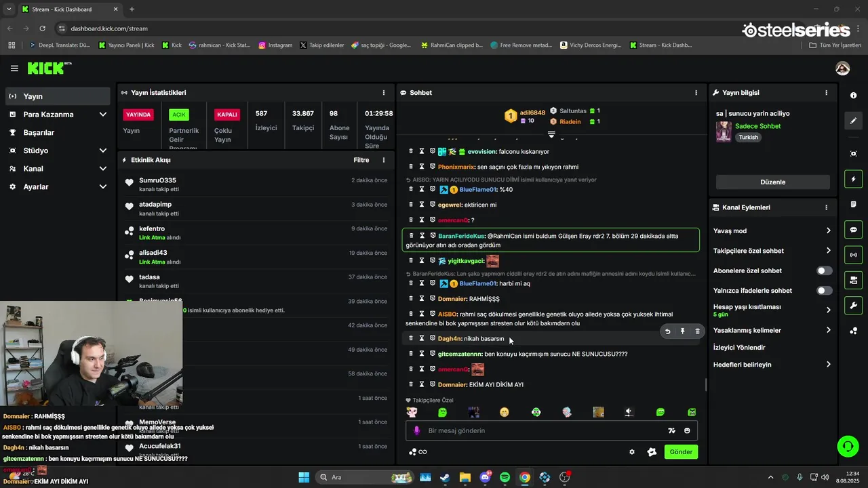Expand the Kanal sidebar section

click(x=57, y=169)
